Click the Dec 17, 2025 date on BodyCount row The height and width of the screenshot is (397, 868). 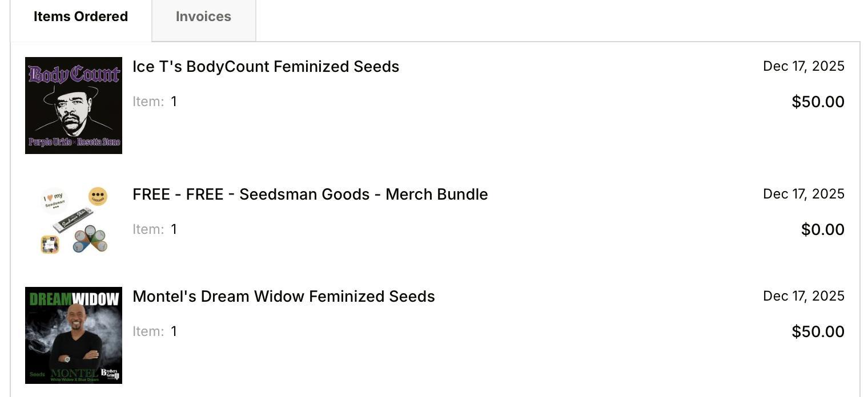pos(803,66)
